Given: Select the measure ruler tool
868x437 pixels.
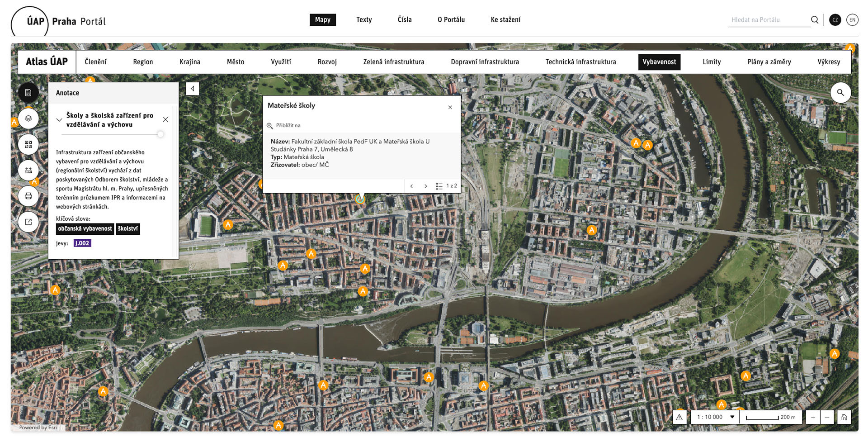Looking at the screenshot, I should click(x=28, y=171).
